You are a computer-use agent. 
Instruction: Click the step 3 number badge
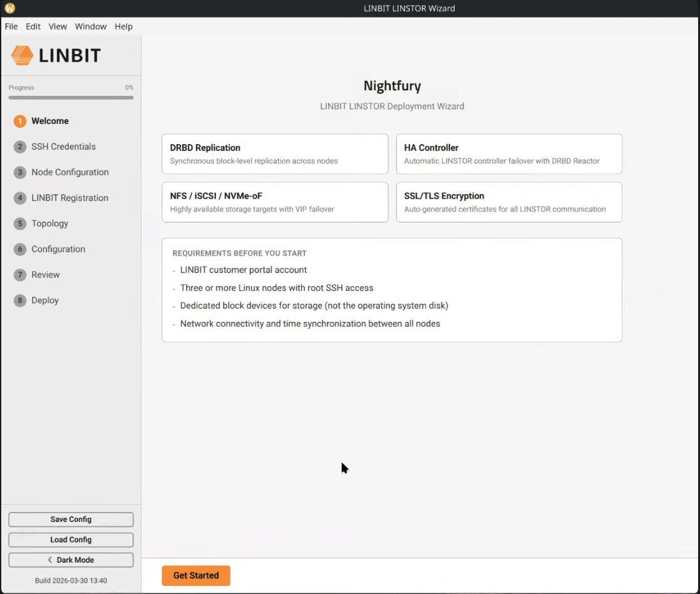(20, 172)
